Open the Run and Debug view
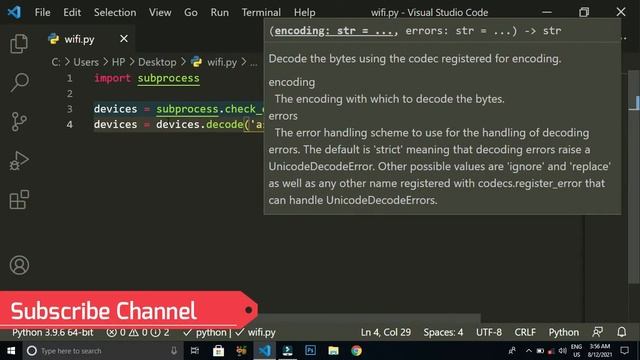 click(19, 160)
